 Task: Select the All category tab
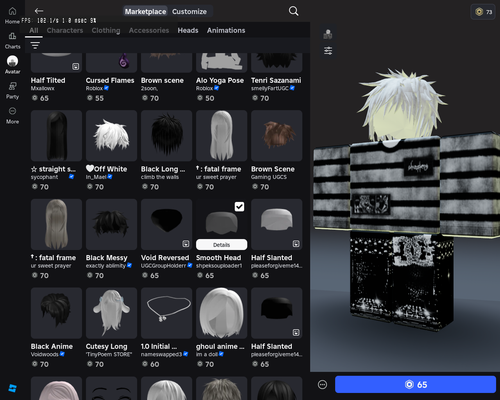click(x=34, y=30)
